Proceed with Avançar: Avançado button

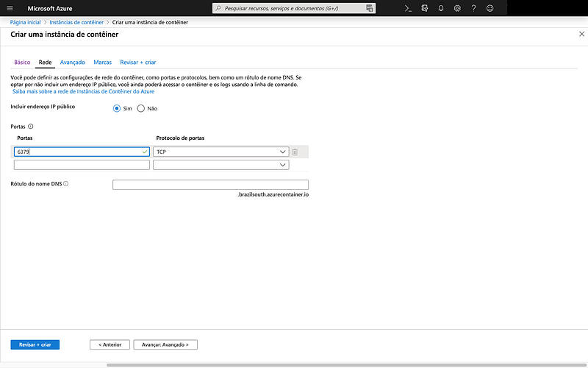pyautogui.click(x=165, y=344)
